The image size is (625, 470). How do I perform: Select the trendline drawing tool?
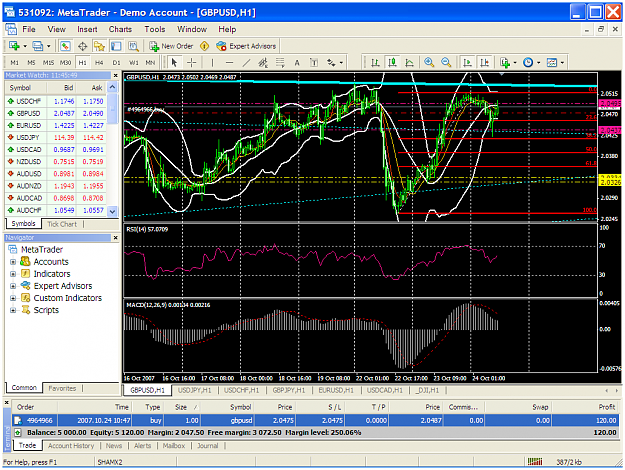[247, 63]
